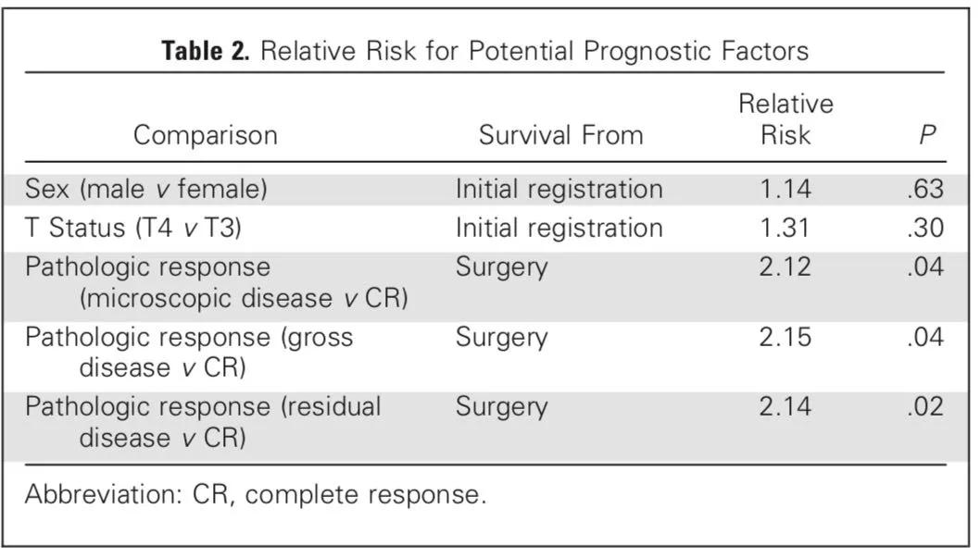Click the Abbreviation CR footnote text
The width and height of the screenshot is (980, 559).
[x=255, y=494]
